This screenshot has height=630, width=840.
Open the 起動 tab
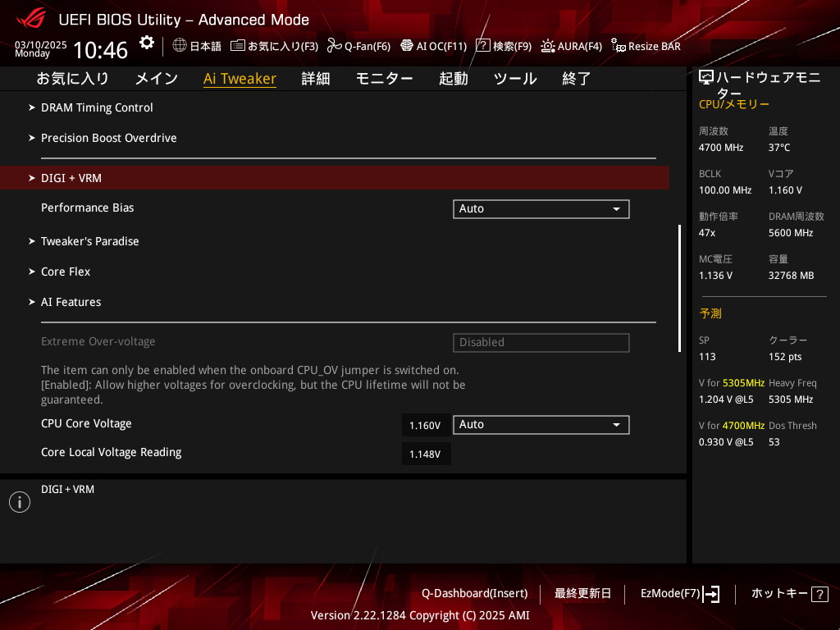point(453,79)
